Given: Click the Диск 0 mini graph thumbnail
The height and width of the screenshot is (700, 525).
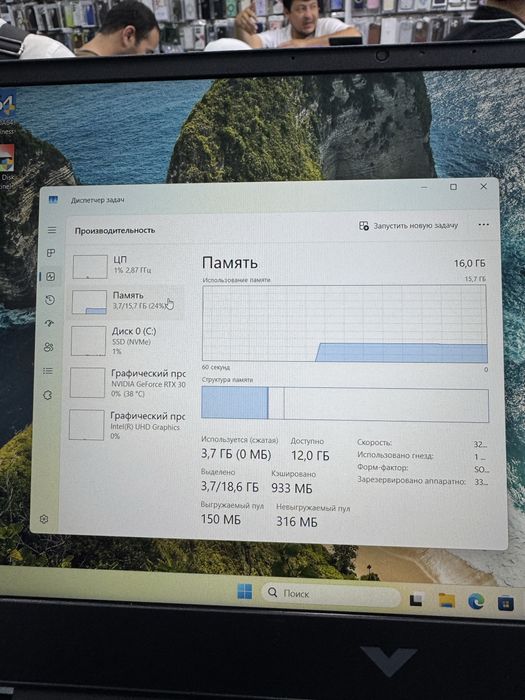Looking at the screenshot, I should [x=88, y=341].
